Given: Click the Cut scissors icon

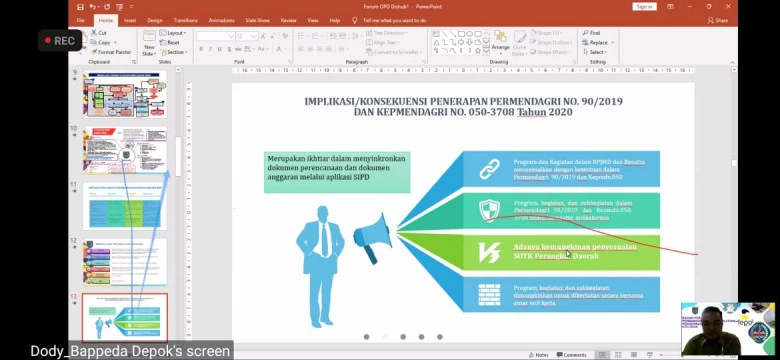Looking at the screenshot, I should point(94,33).
